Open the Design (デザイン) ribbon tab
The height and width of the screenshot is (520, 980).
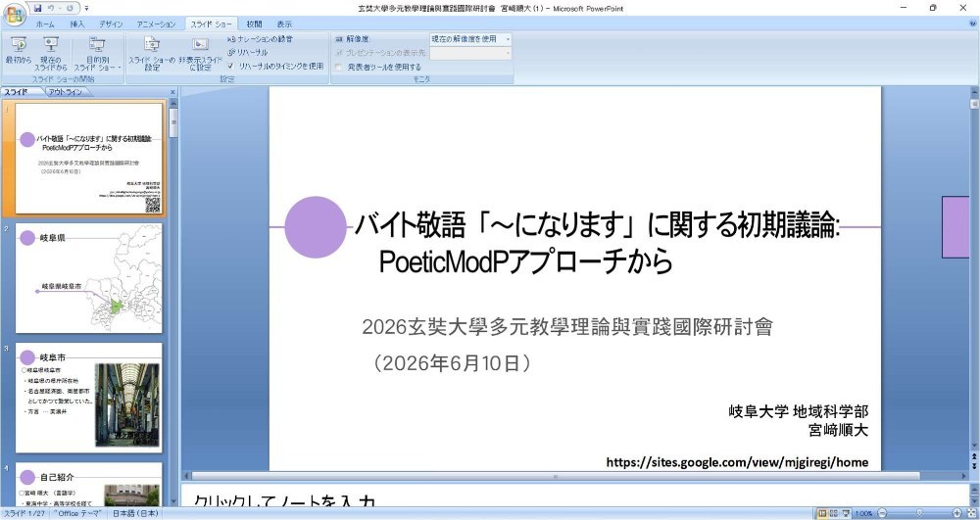pyautogui.click(x=111, y=24)
